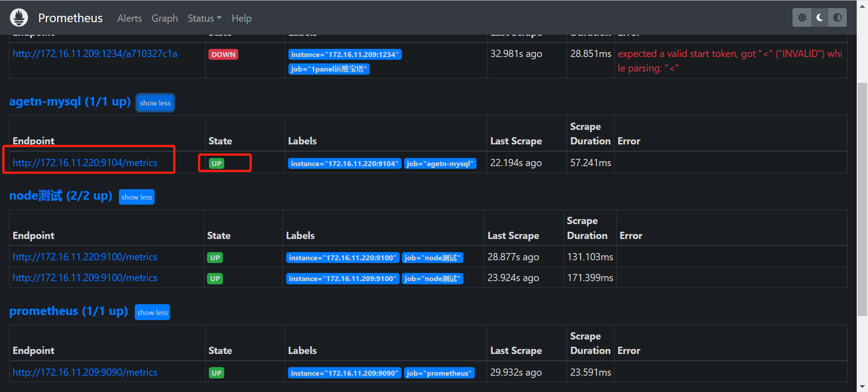Collapse the node测试 target list

pyautogui.click(x=137, y=197)
